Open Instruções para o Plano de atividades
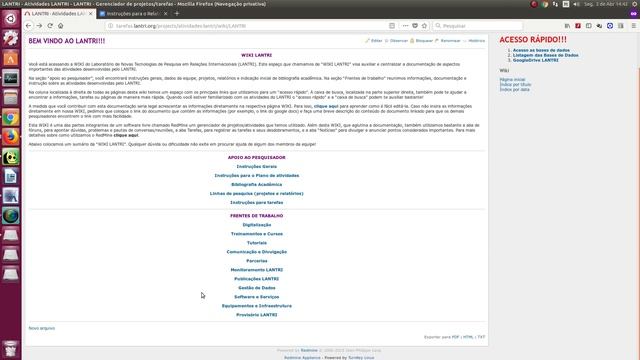Screen dimensions: 640x360 (x=257, y=176)
